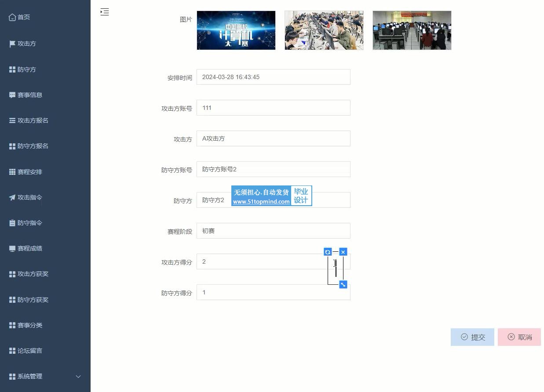Image resolution: width=544 pixels, height=392 pixels.
Task: Open 攻击方报名 in the sidebar
Action: pyautogui.click(x=33, y=120)
